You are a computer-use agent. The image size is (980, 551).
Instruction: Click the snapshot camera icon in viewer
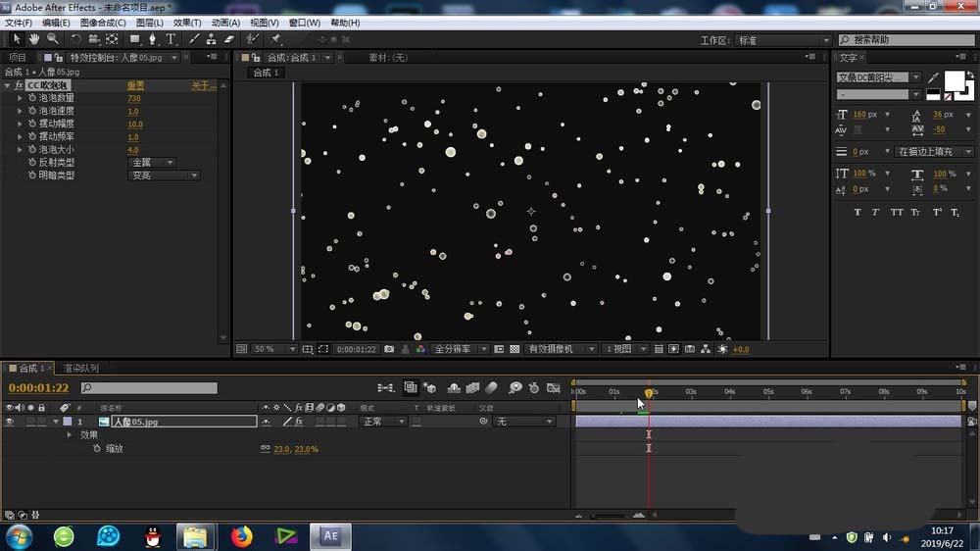click(x=390, y=349)
